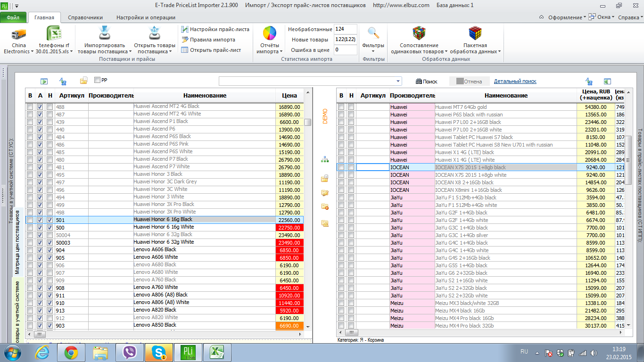Switch to the Настройки и операции tab
644x362 pixels.
pyautogui.click(x=146, y=17)
